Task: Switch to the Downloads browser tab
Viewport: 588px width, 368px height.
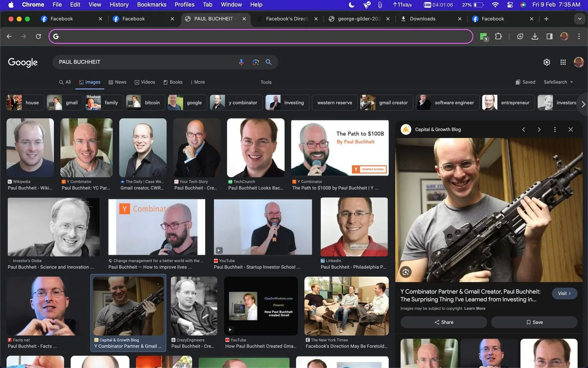Action: [x=431, y=19]
